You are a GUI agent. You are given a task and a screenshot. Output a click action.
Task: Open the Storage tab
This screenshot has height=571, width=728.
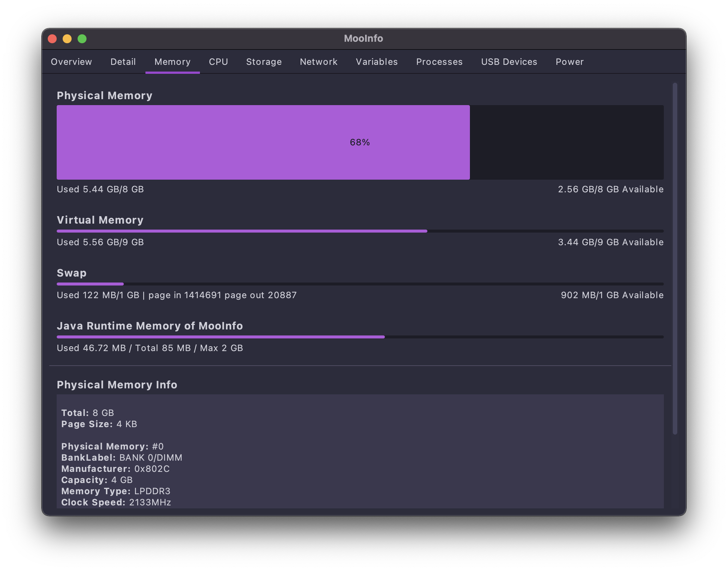[264, 62]
